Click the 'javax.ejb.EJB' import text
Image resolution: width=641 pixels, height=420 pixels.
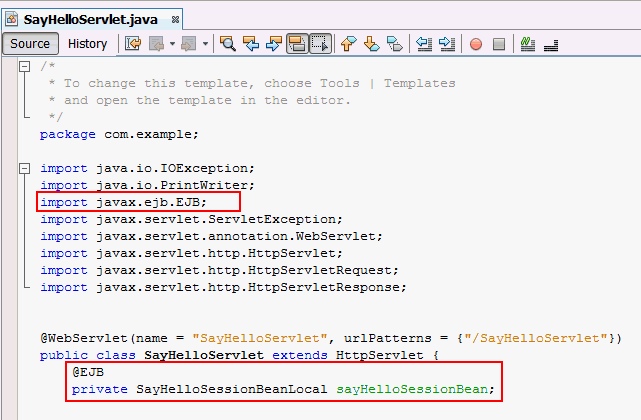148,202
